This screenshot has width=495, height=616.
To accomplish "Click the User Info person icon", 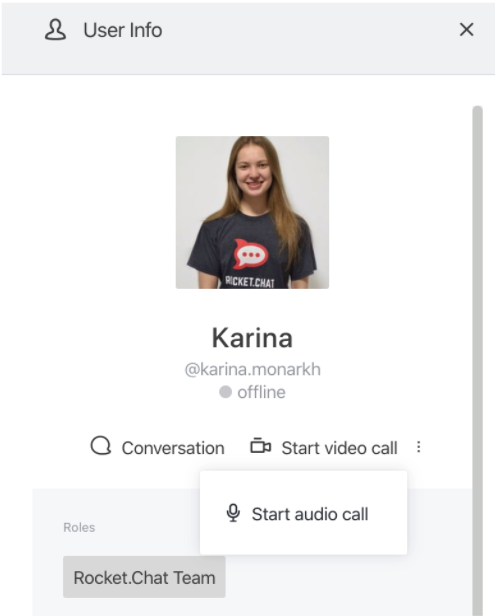I will click(x=55, y=30).
